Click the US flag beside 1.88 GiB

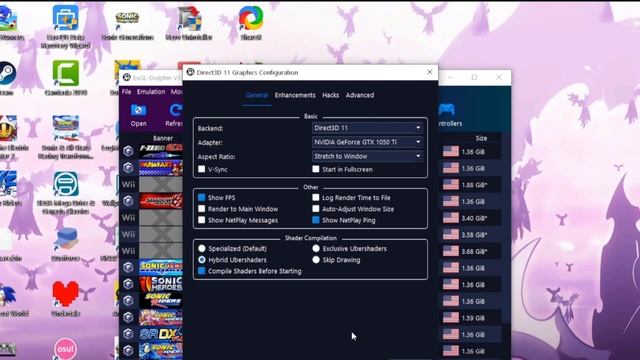(x=451, y=185)
